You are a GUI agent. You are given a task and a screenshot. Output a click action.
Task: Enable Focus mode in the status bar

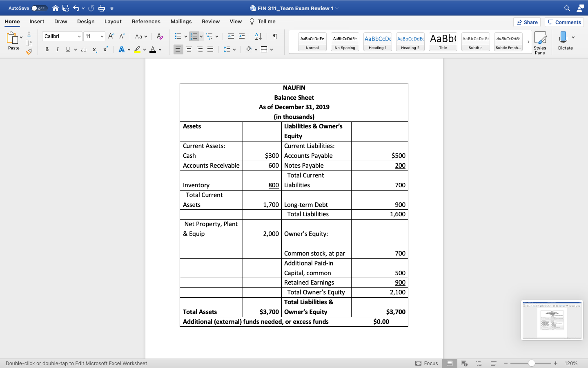pos(427,364)
